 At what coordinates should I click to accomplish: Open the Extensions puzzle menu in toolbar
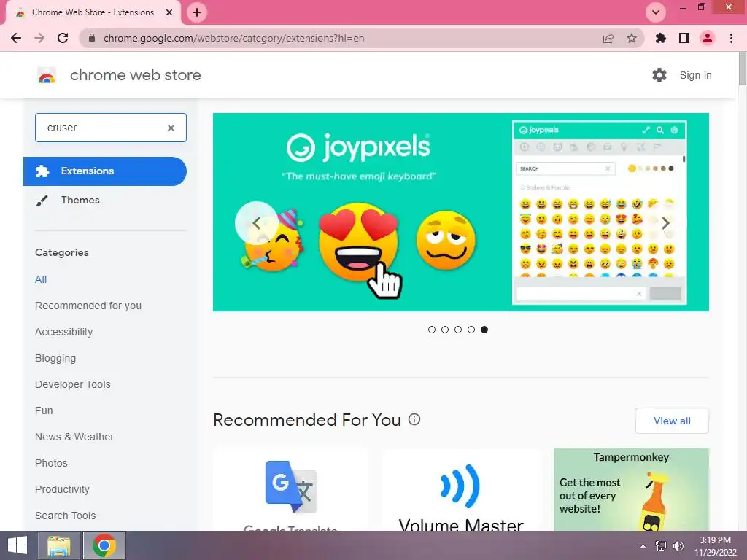(x=661, y=38)
